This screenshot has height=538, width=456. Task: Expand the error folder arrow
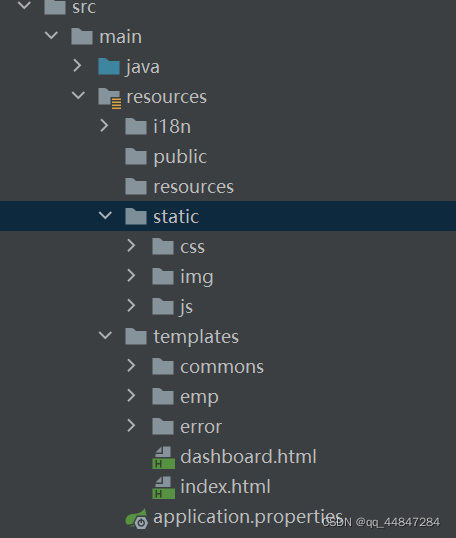(131, 426)
